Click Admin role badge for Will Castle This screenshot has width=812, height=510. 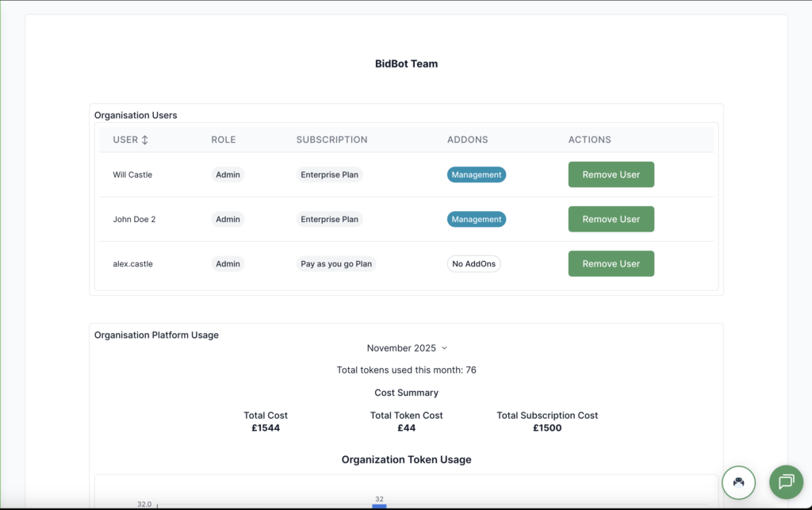[228, 174]
